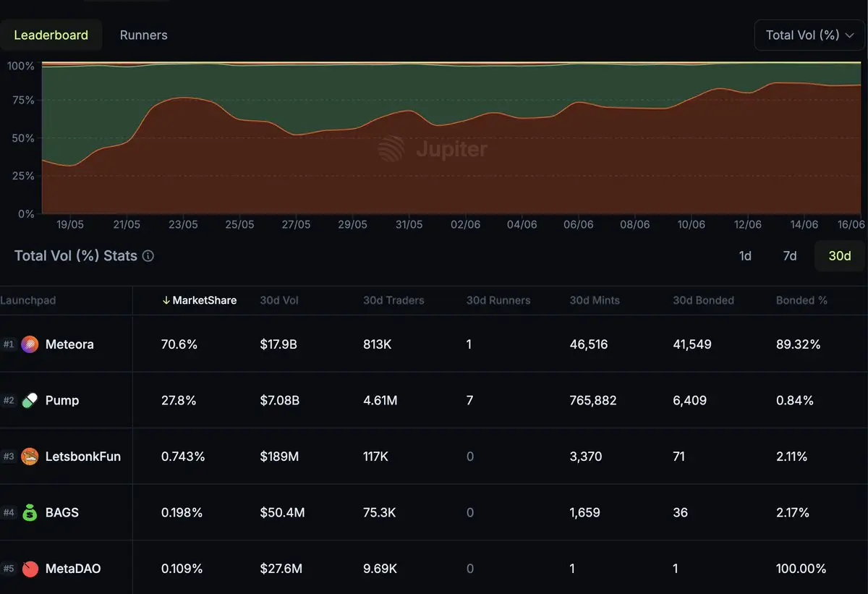Open the MetaDAO launchpad name
The height and width of the screenshot is (594, 868).
pyautogui.click(x=73, y=569)
